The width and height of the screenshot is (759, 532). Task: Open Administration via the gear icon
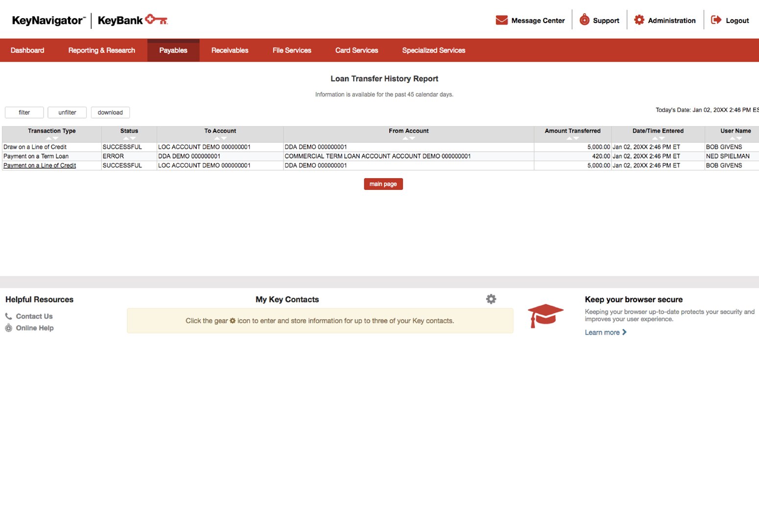[639, 20]
